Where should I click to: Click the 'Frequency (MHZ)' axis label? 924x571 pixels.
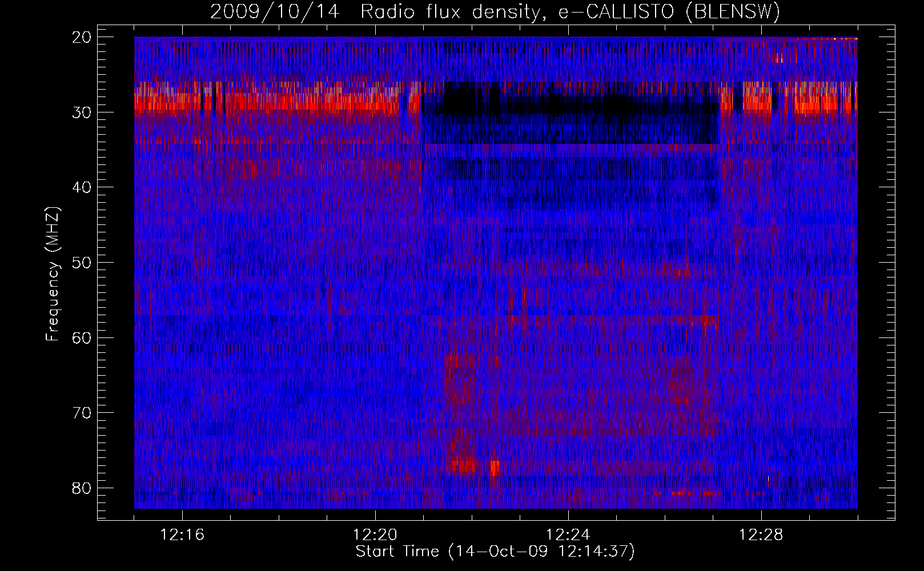pyautogui.click(x=53, y=274)
